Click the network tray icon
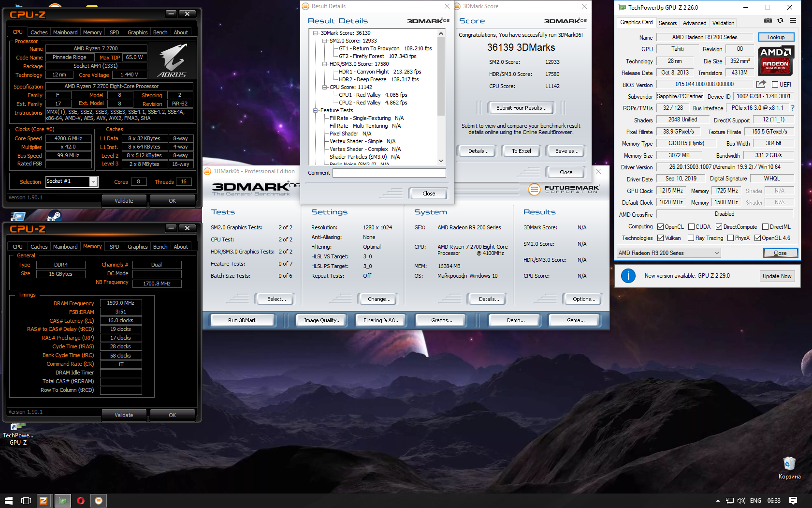Screen dimensions: 812x508 tap(730, 501)
